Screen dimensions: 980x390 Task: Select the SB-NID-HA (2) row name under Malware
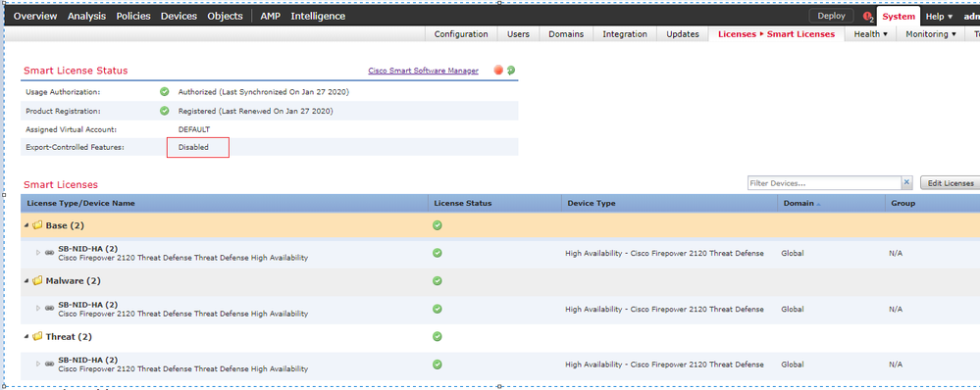87,304
